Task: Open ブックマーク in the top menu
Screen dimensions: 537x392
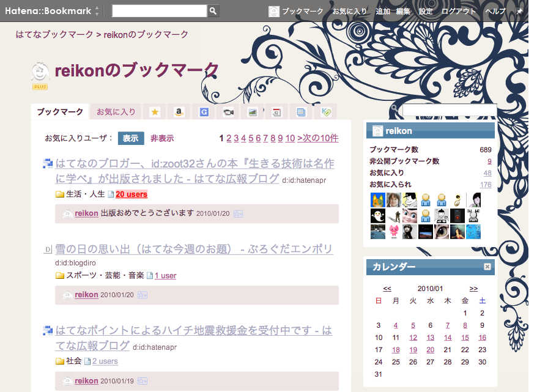Action: click(x=302, y=11)
